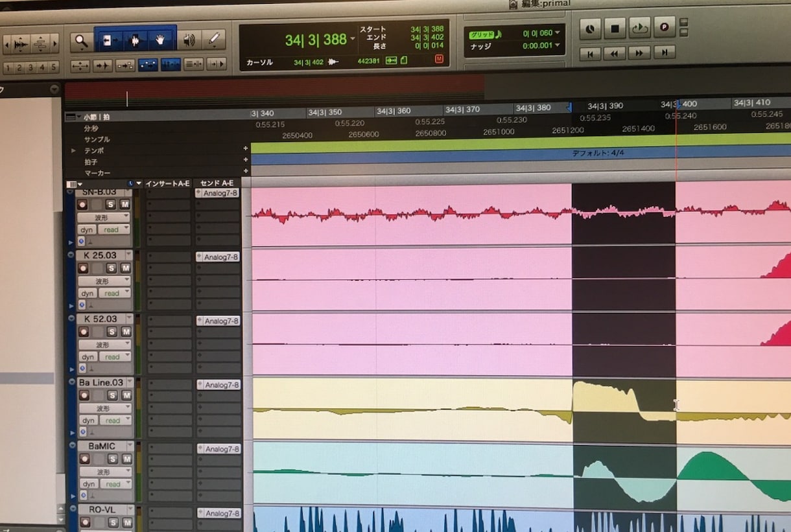Click the loop playback button

click(639, 28)
